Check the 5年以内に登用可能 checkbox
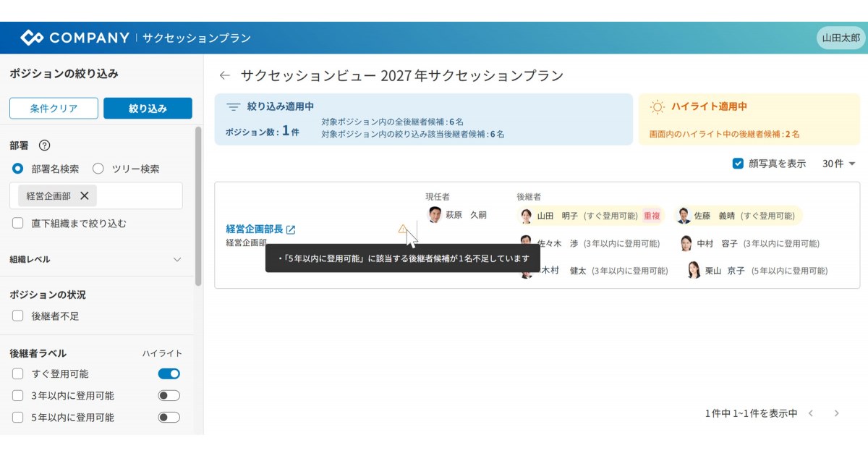Screen dimensions: 868x456 (x=18, y=418)
